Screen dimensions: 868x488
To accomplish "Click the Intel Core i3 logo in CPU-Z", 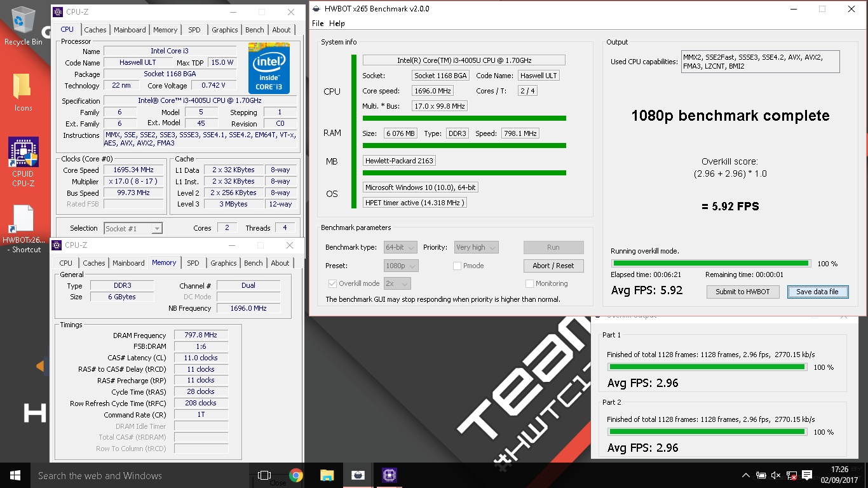I will (x=269, y=68).
